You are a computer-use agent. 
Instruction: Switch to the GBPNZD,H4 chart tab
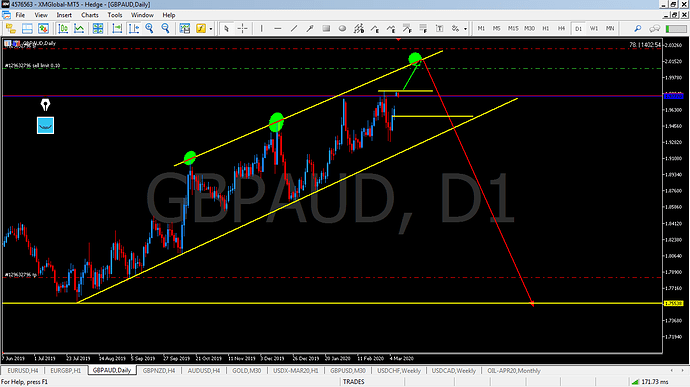click(x=159, y=371)
